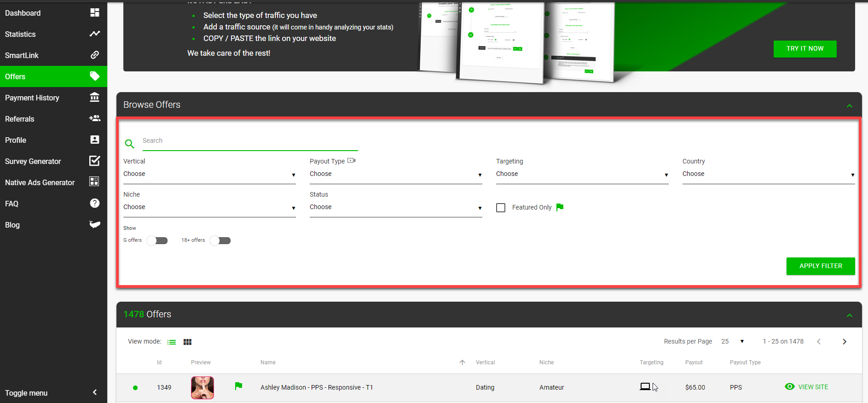Open the Status dropdown

coord(396,207)
